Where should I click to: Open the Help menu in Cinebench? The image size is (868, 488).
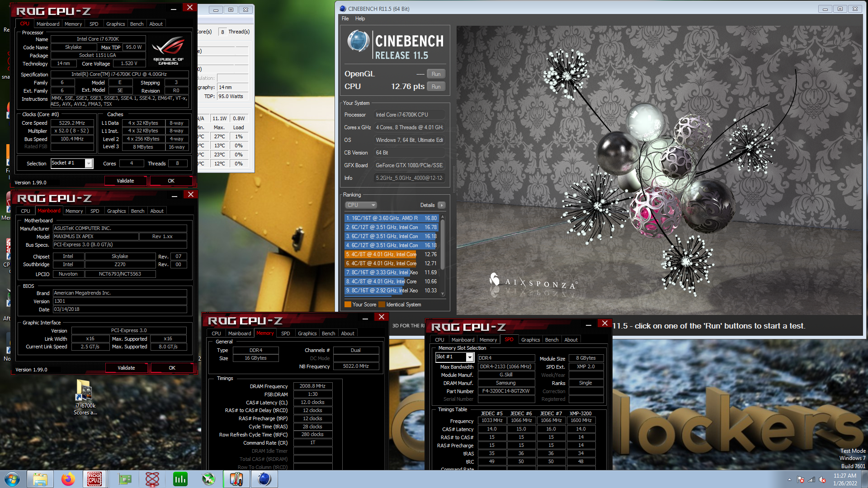pos(360,19)
